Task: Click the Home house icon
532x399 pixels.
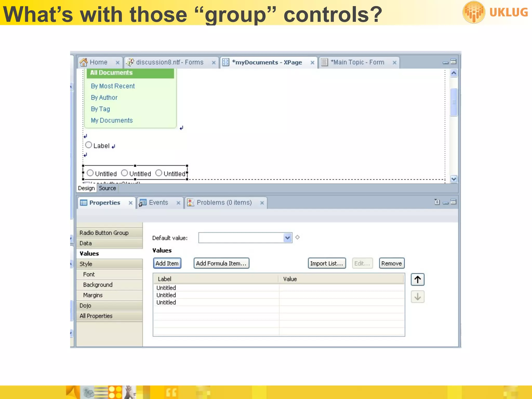Action: pos(84,62)
